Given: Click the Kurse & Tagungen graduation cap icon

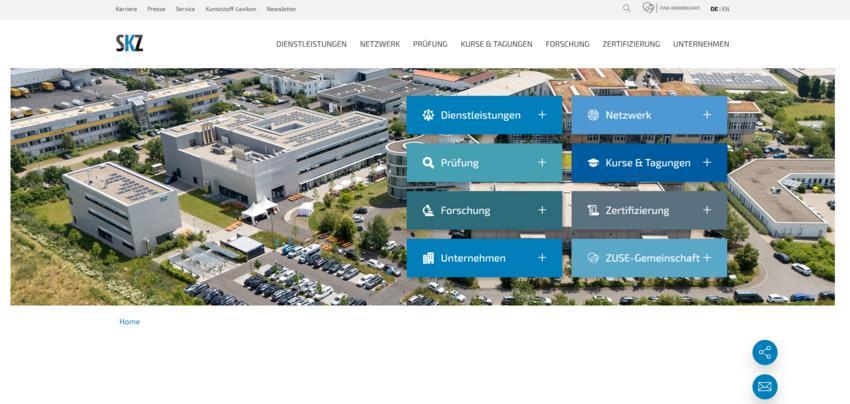Looking at the screenshot, I should click(593, 163).
